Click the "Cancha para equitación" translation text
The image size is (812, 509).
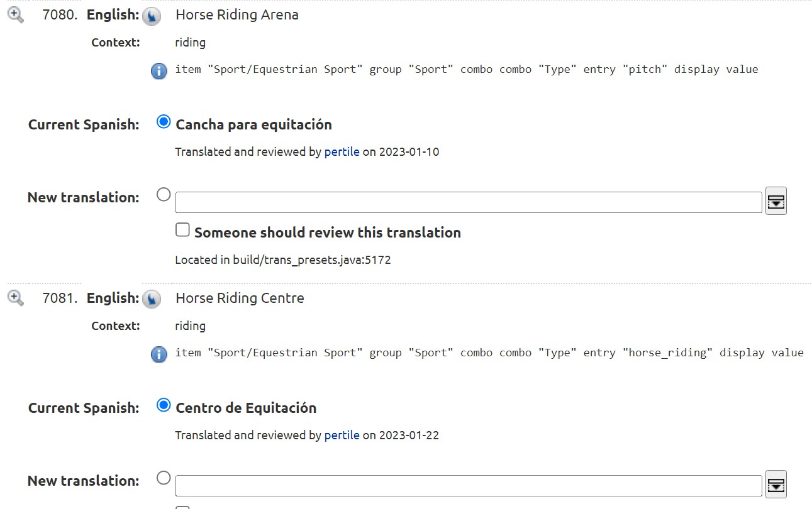pos(253,124)
